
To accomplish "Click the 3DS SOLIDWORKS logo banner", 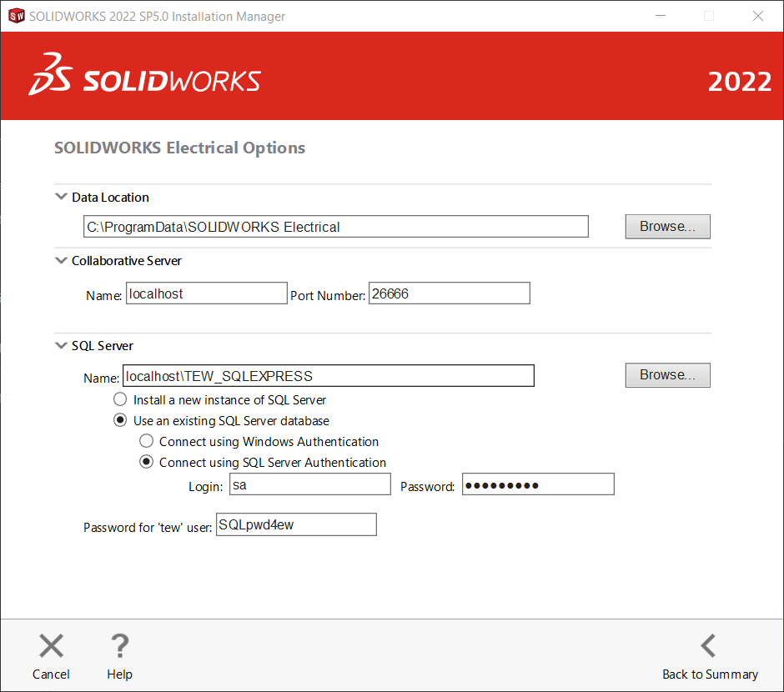I will [x=144, y=75].
